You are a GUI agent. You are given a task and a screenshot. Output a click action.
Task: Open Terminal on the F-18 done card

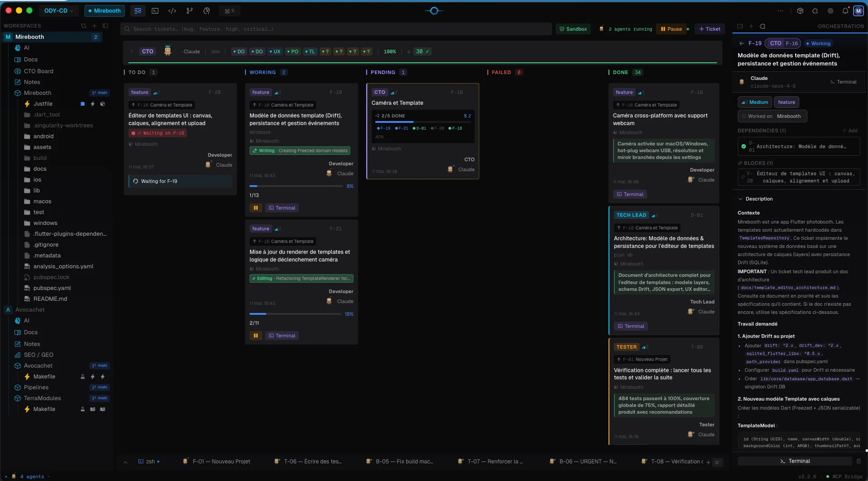tap(630, 194)
